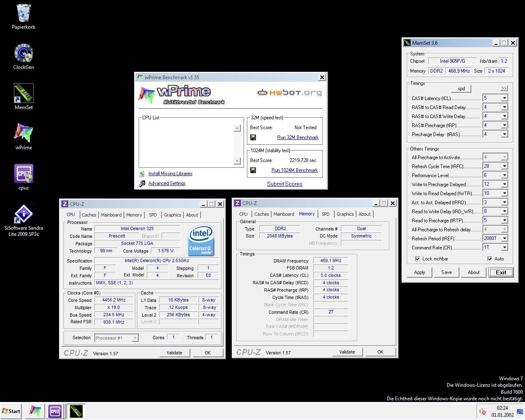This screenshot has width=525, height=420.
Task: Switch to Memory tab in left CPU-Z
Action: [x=134, y=215]
